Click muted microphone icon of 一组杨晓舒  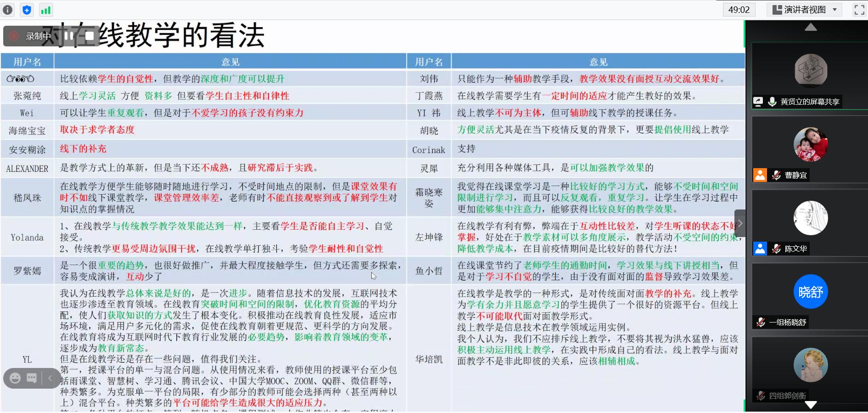(761, 322)
